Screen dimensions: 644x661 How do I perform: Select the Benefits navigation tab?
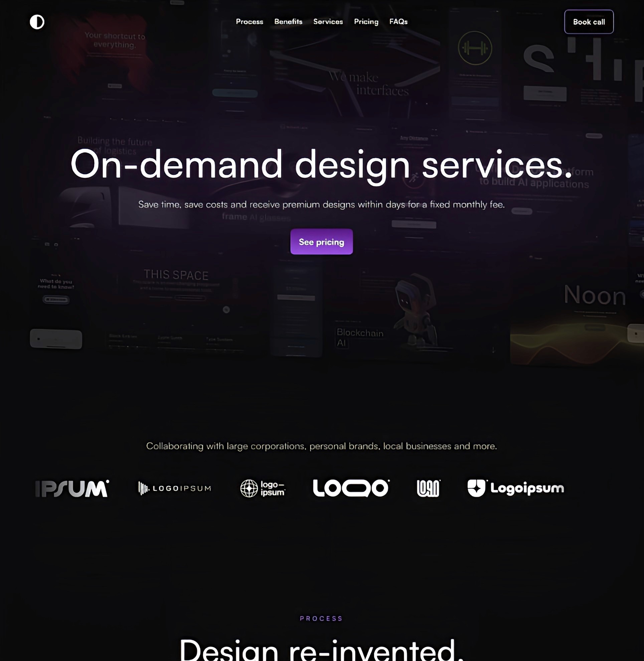(288, 21)
